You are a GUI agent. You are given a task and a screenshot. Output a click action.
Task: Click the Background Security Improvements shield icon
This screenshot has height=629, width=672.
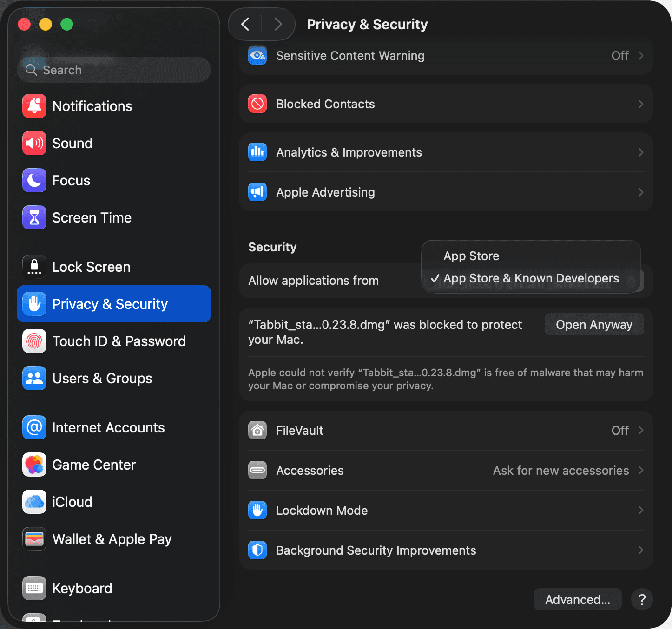(257, 550)
